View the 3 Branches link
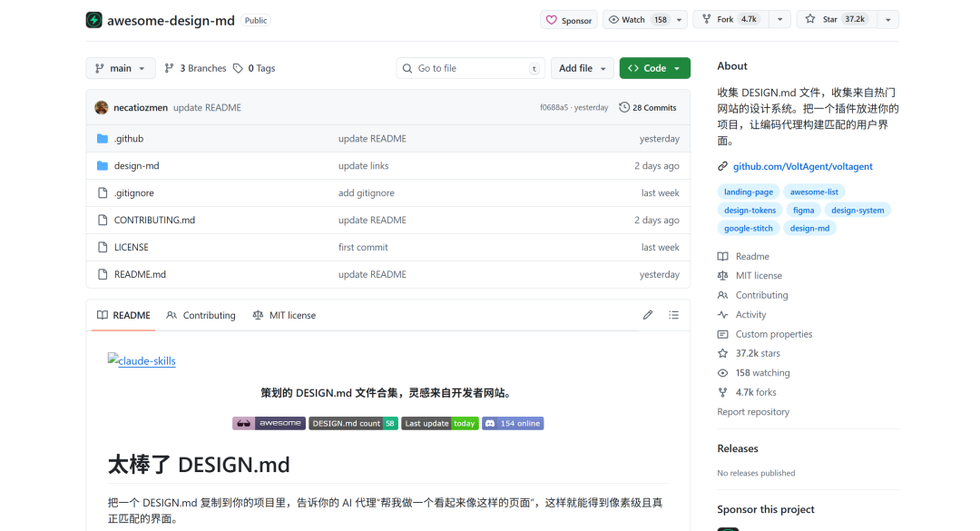 pyautogui.click(x=195, y=68)
